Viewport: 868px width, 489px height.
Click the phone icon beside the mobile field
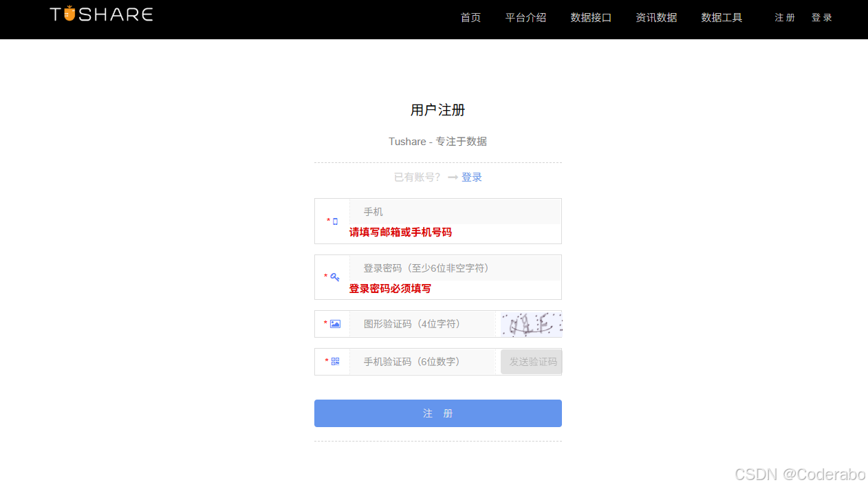point(335,221)
